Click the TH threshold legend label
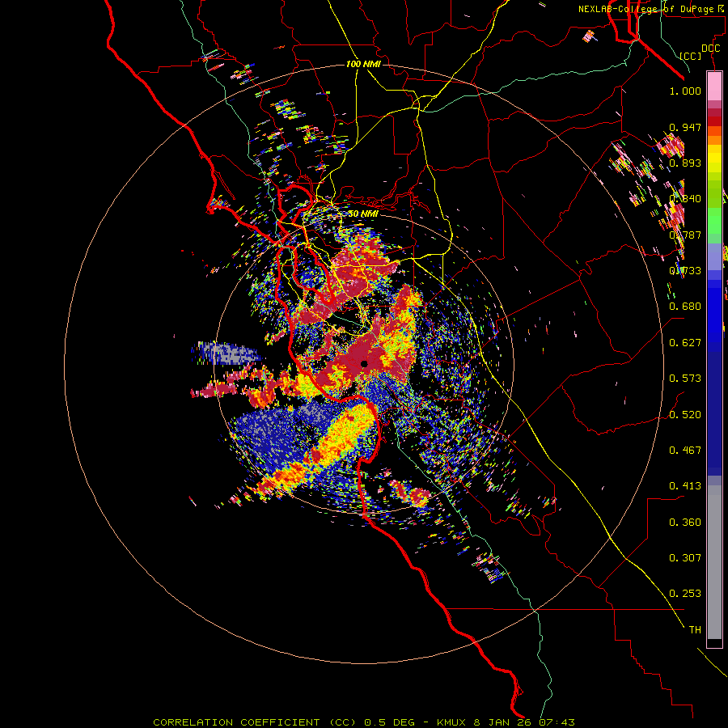This screenshot has width=728, height=728. click(695, 630)
